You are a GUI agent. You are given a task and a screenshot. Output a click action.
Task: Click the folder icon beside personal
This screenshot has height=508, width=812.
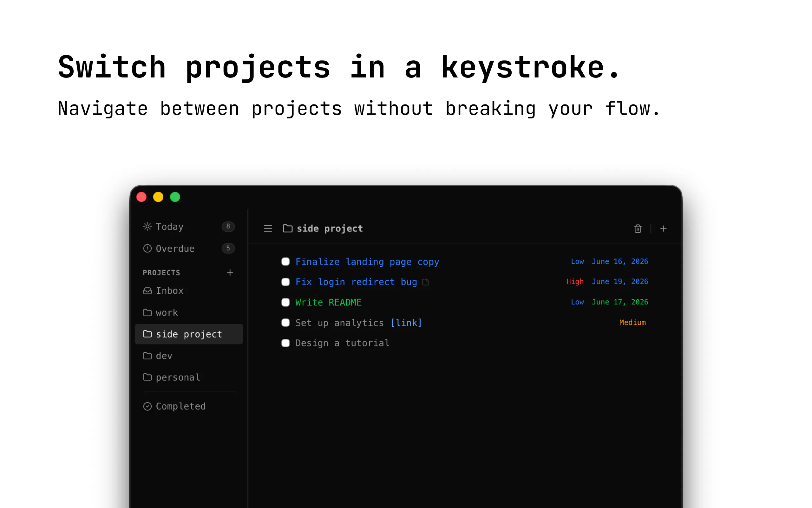tap(147, 377)
